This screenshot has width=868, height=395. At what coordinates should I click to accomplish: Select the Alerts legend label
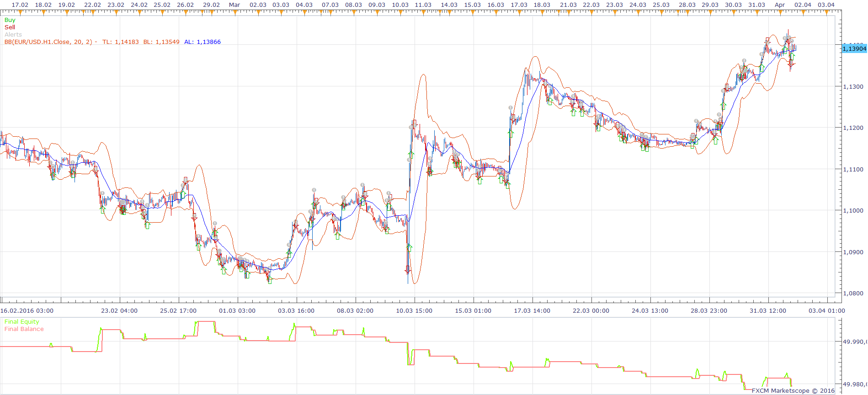click(x=13, y=35)
